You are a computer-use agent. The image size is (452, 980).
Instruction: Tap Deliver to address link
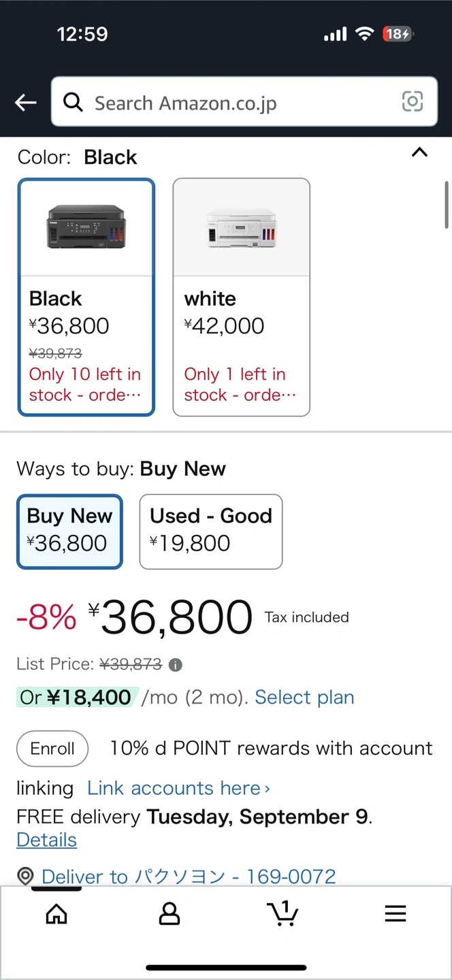coord(189,877)
